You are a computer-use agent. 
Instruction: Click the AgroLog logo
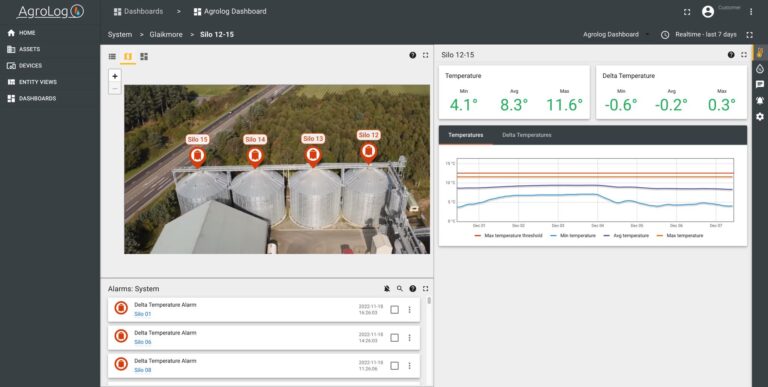(x=50, y=11)
